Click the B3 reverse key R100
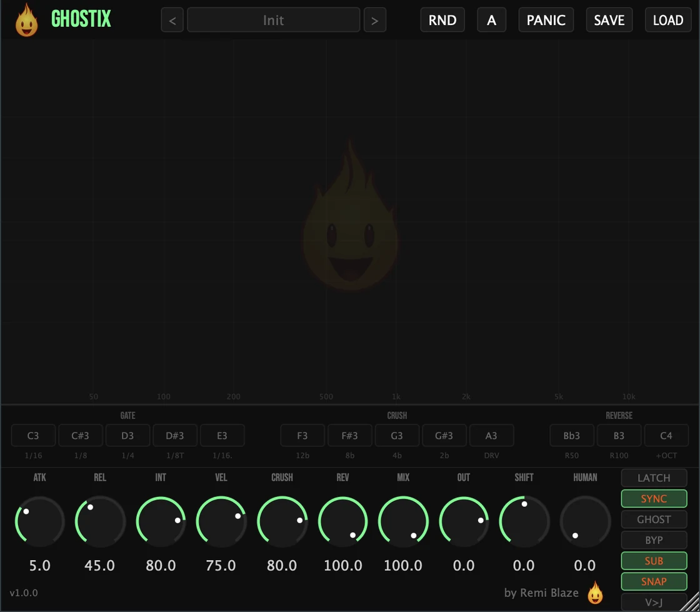Viewport: 700px width, 612px height. click(x=619, y=436)
